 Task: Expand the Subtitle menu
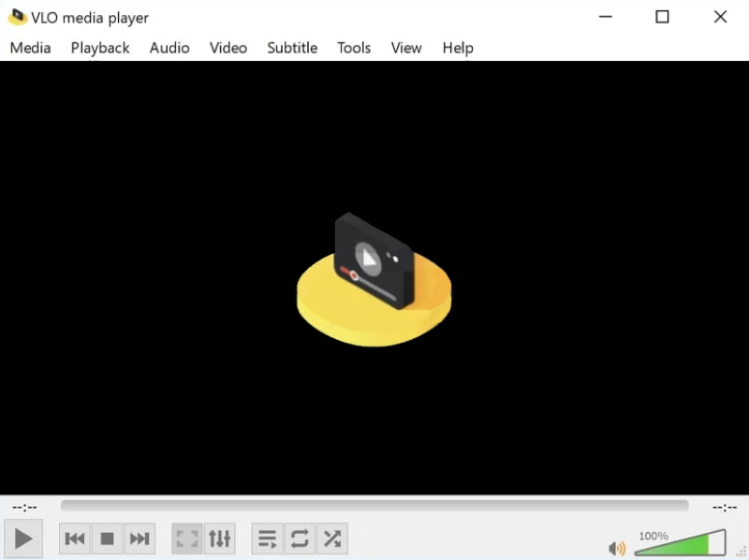tap(292, 48)
